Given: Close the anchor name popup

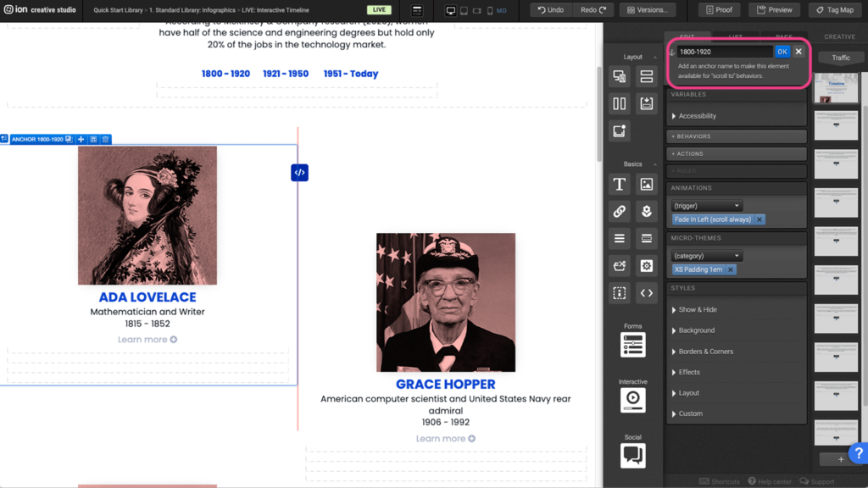Looking at the screenshot, I should [798, 52].
